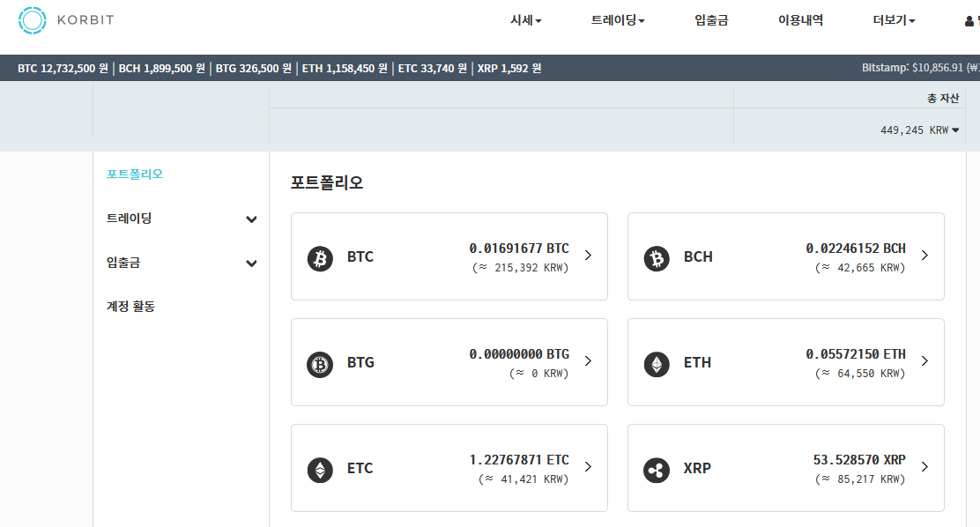
Task: Click the Bitcoin (BTC) coin icon
Action: pyautogui.click(x=320, y=258)
